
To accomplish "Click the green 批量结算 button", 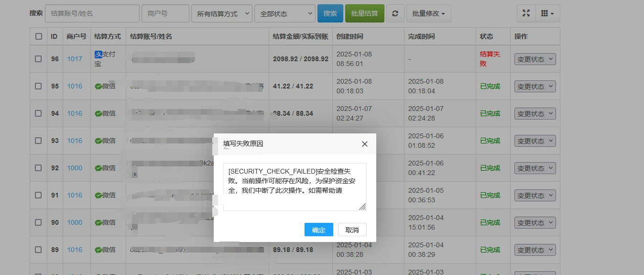I will (364, 13).
